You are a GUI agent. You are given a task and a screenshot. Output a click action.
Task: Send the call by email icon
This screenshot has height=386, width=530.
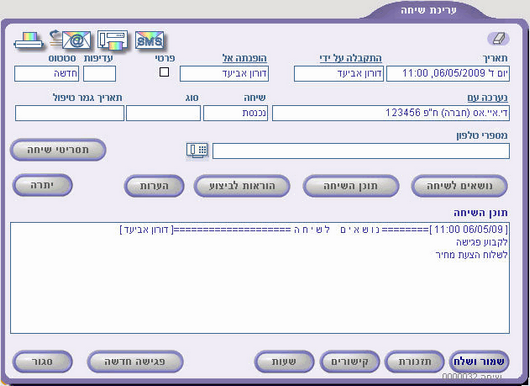[70, 40]
